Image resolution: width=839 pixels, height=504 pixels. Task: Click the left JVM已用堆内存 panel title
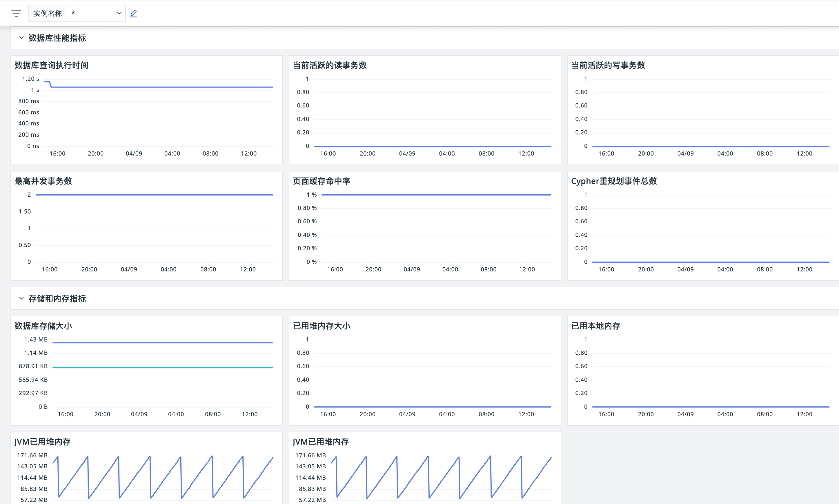click(x=43, y=441)
